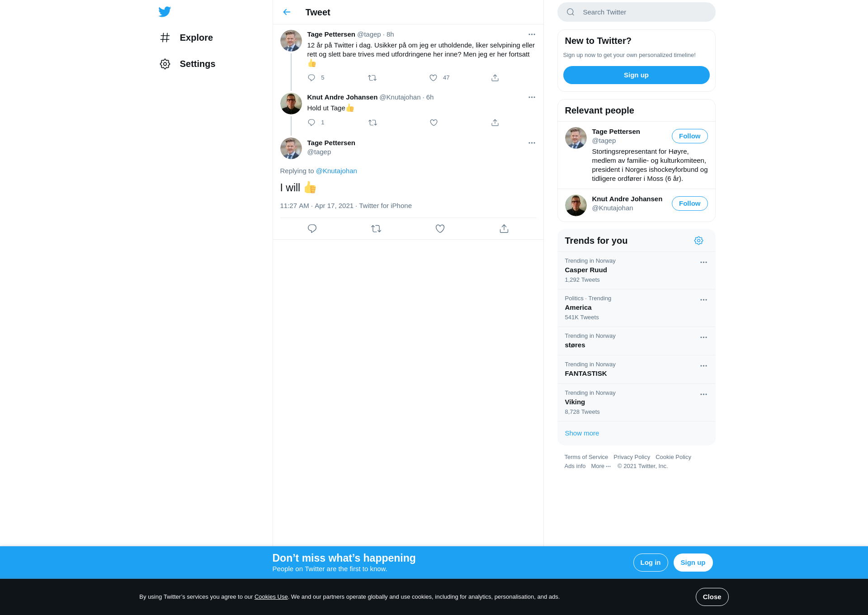This screenshot has width=868, height=615.
Task: Retweet Knut Andre Johansen's reply
Action: point(373,123)
